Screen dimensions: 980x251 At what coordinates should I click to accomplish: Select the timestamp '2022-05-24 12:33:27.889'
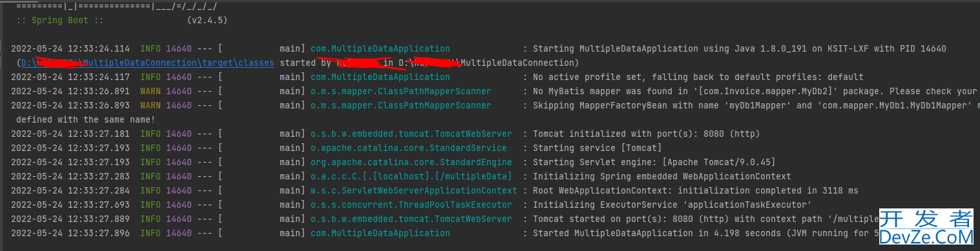pyautogui.click(x=70, y=219)
